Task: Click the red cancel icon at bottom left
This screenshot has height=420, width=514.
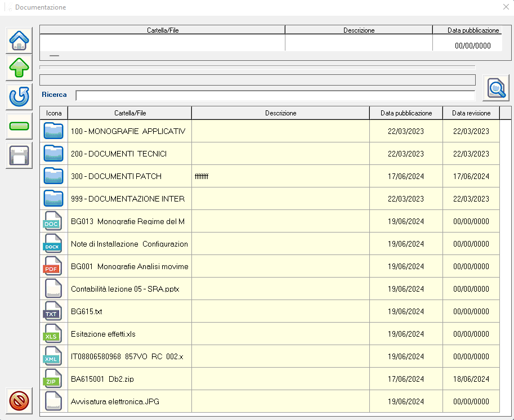Action: pos(19,400)
